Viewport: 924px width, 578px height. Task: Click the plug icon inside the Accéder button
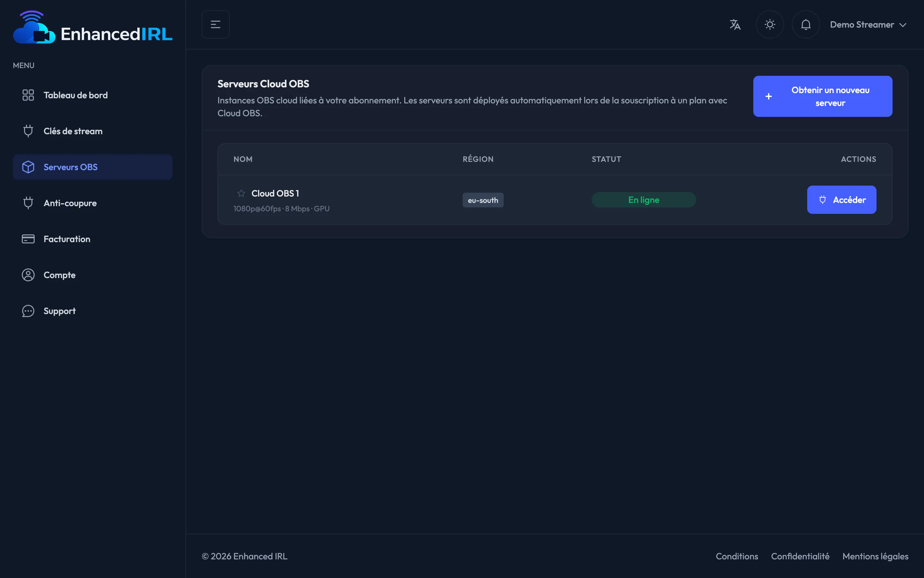click(822, 200)
